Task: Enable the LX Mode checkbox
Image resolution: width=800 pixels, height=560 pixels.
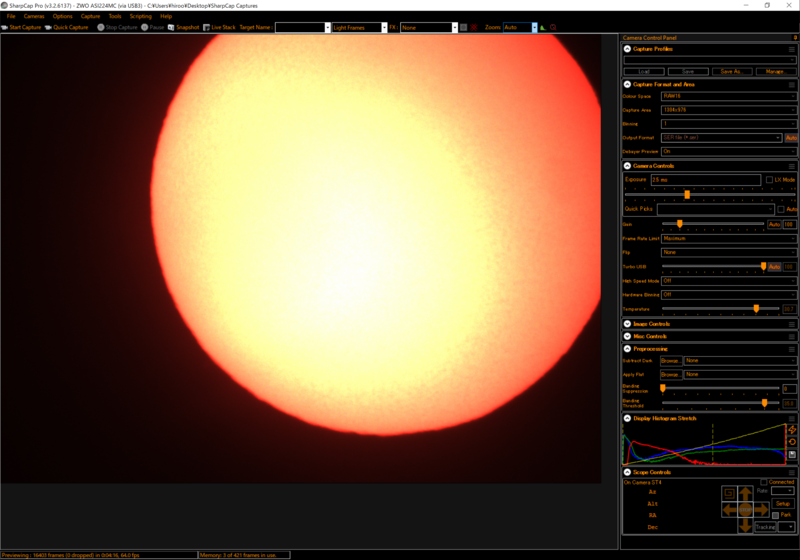Action: click(769, 180)
